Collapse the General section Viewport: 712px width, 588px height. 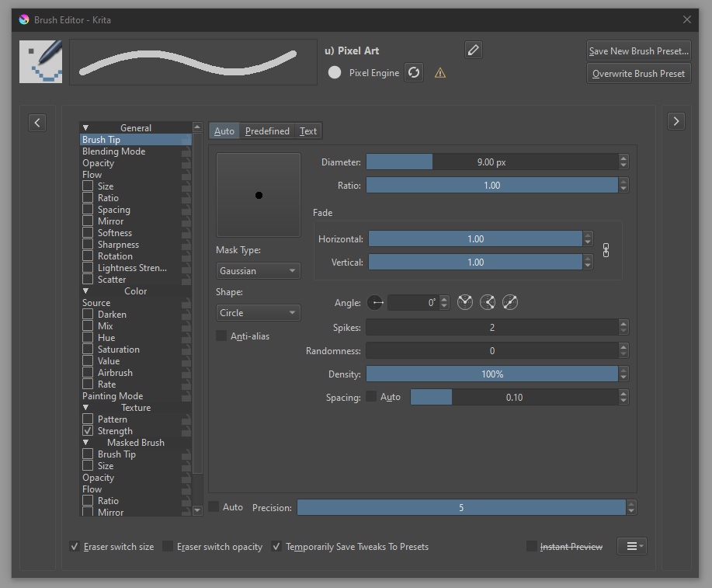click(x=86, y=128)
